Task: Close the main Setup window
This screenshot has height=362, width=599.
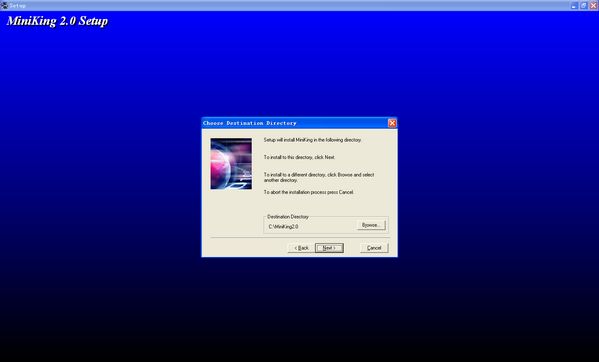Action: (593, 5)
